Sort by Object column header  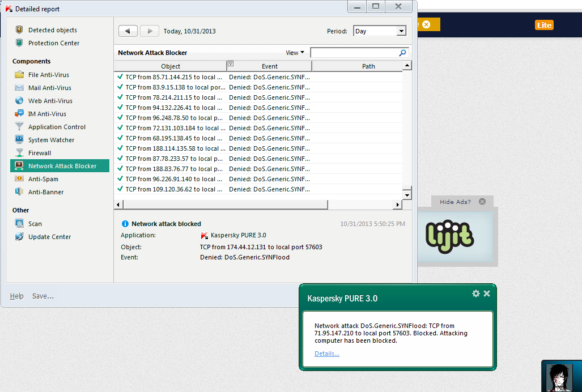click(x=171, y=66)
